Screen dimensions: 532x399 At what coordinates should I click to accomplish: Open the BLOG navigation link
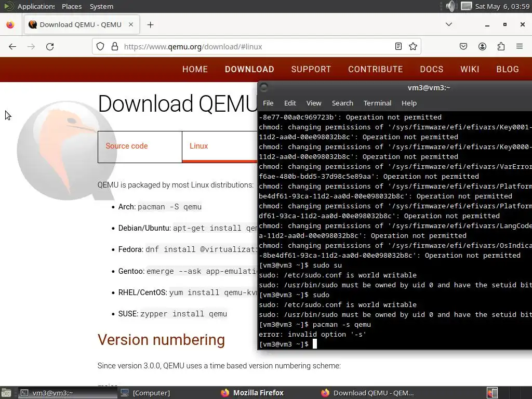click(x=508, y=69)
